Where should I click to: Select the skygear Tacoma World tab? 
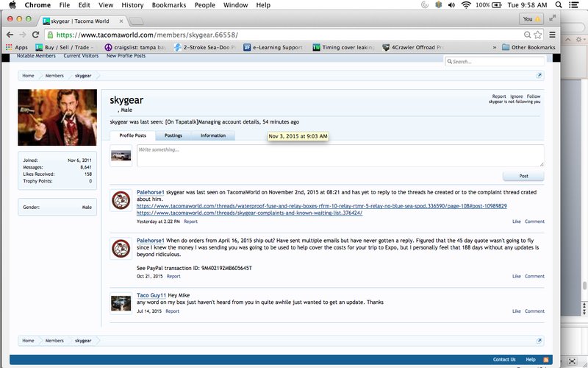coord(80,21)
